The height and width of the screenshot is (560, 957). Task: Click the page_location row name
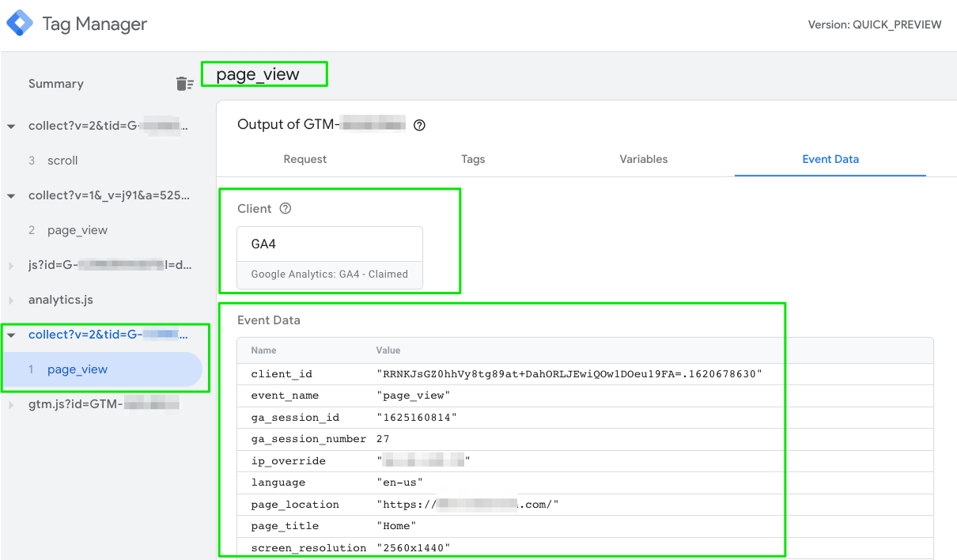click(295, 505)
